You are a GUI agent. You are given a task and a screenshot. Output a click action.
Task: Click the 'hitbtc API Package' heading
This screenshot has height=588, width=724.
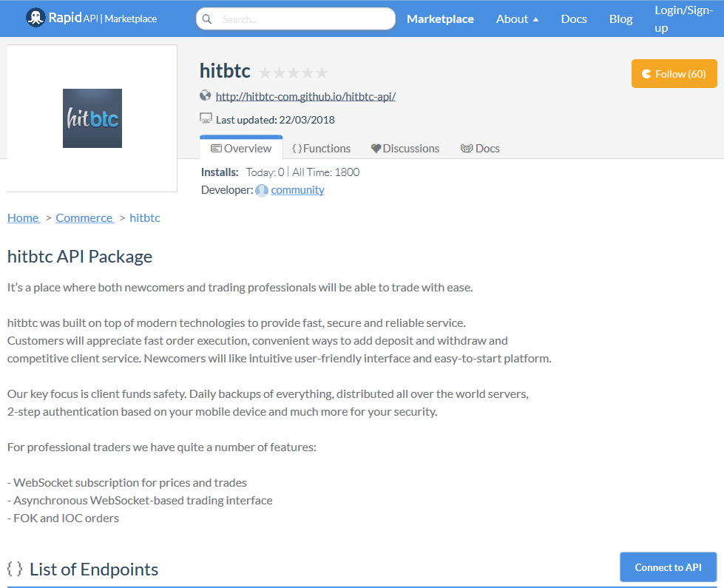coord(80,257)
